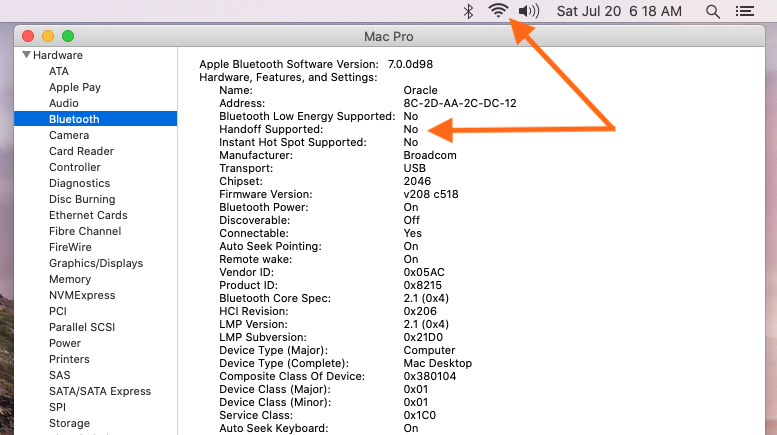Click the Manufacturer value Broadcom
The height and width of the screenshot is (435, 777).
click(430, 155)
